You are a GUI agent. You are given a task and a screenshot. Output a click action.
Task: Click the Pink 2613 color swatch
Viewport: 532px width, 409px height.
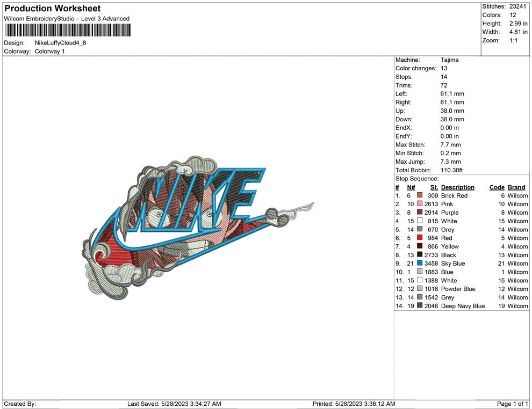420,203
